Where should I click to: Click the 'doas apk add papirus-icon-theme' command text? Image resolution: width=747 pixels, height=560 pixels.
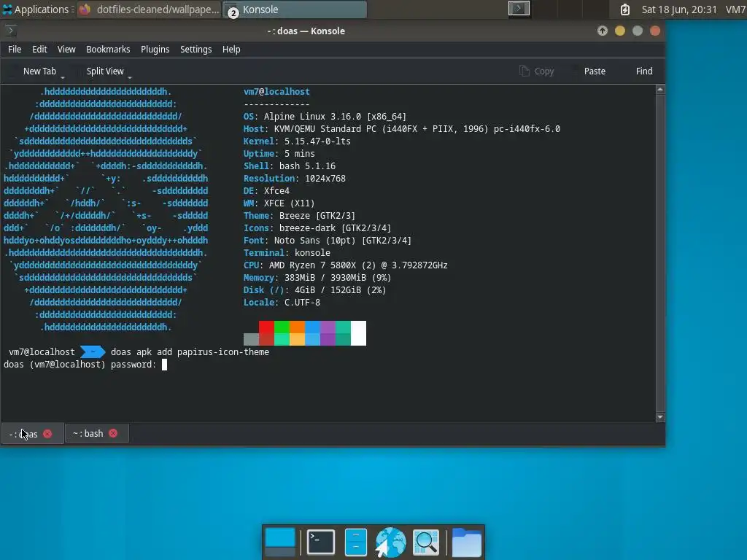pyautogui.click(x=190, y=352)
